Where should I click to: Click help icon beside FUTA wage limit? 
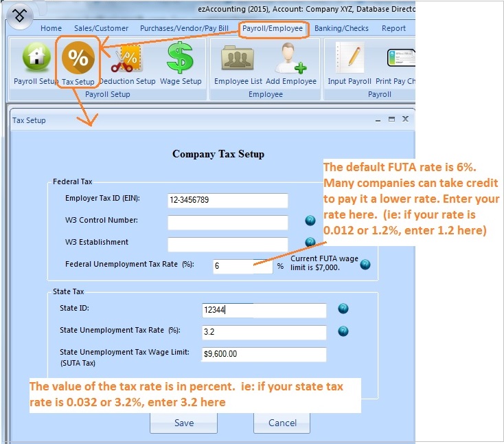[x=365, y=265]
